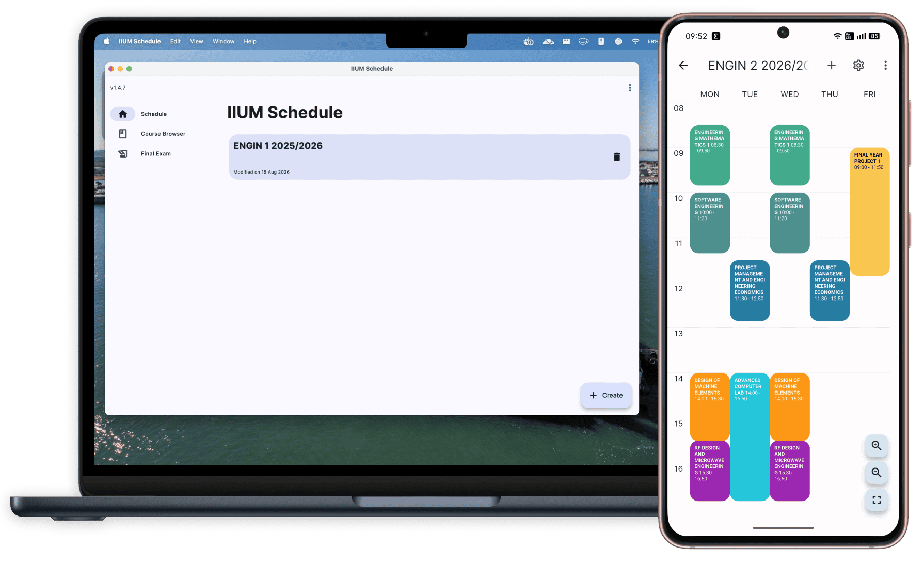Click the THU column header
Viewport: 924px width, 563px height.
[x=830, y=94]
